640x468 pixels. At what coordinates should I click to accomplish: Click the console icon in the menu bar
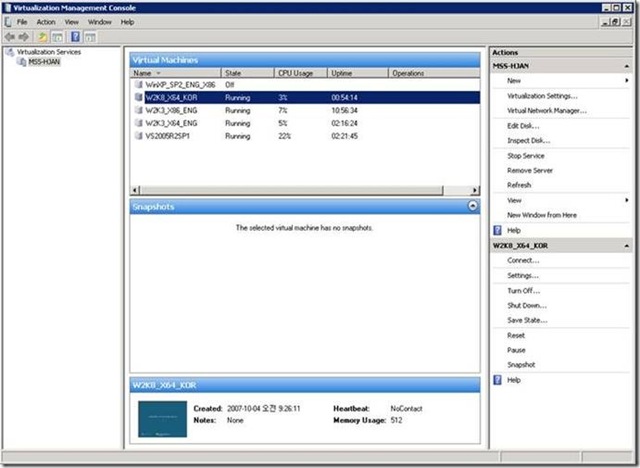8,22
